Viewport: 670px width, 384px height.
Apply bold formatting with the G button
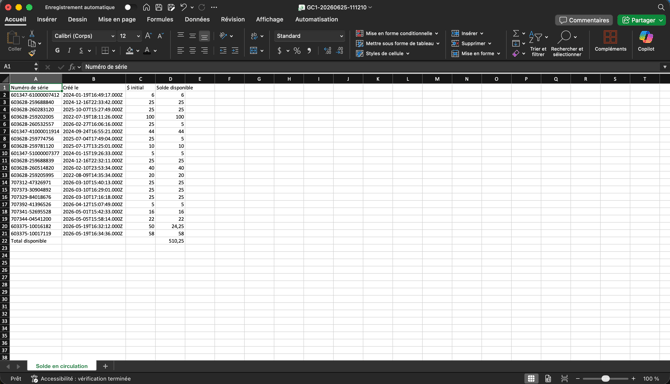click(x=57, y=50)
